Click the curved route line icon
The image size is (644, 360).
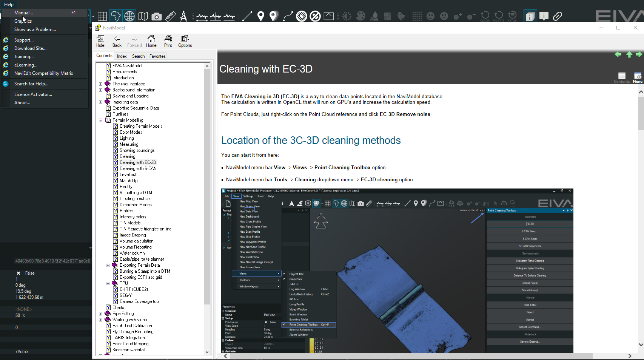click(288, 16)
